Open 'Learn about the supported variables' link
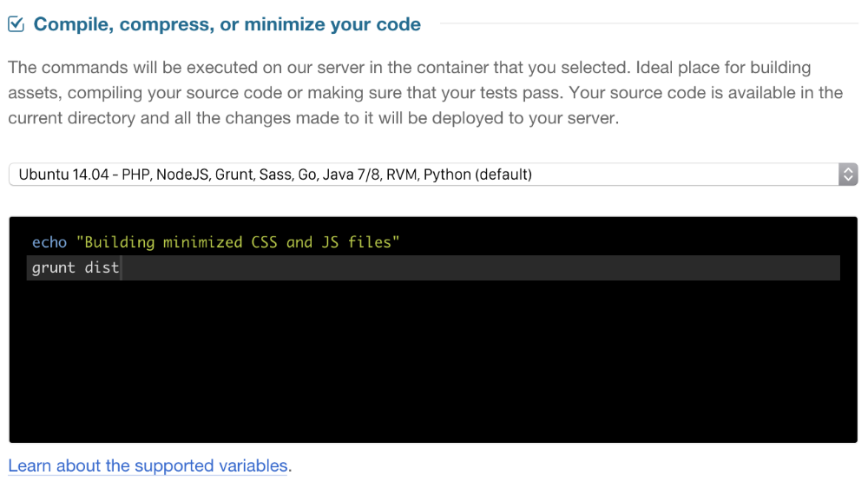The image size is (868, 488). point(148,465)
